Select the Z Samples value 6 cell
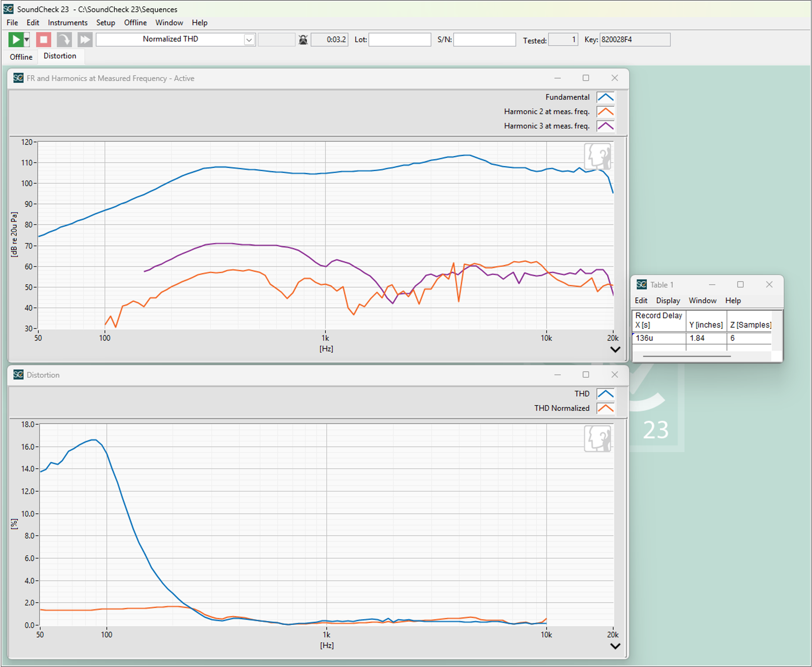 pos(749,338)
